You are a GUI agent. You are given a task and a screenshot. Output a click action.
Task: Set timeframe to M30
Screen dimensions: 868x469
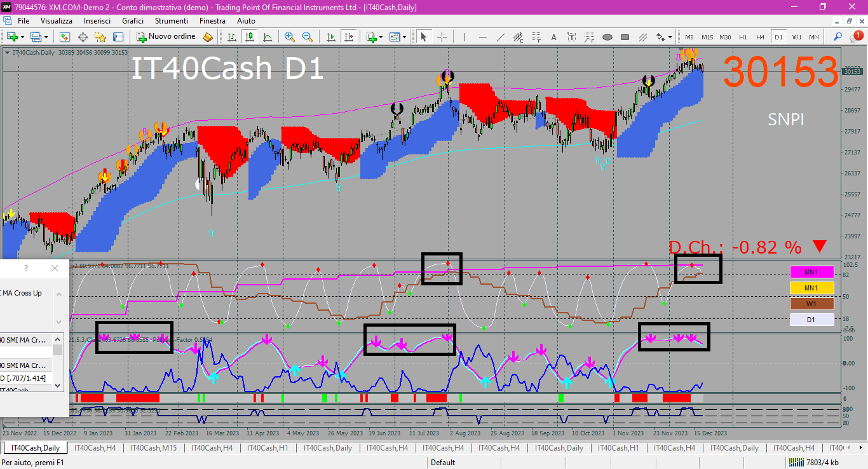pos(725,37)
